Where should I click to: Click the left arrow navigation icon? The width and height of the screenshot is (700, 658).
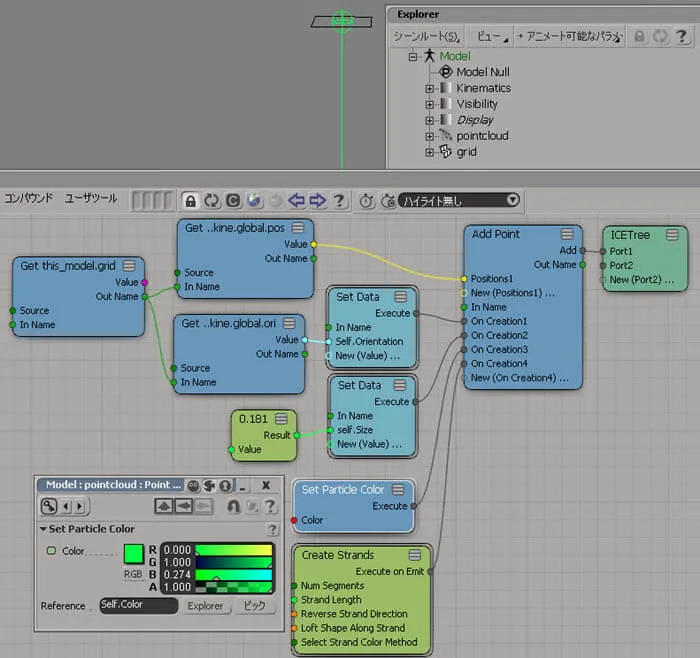(x=296, y=201)
